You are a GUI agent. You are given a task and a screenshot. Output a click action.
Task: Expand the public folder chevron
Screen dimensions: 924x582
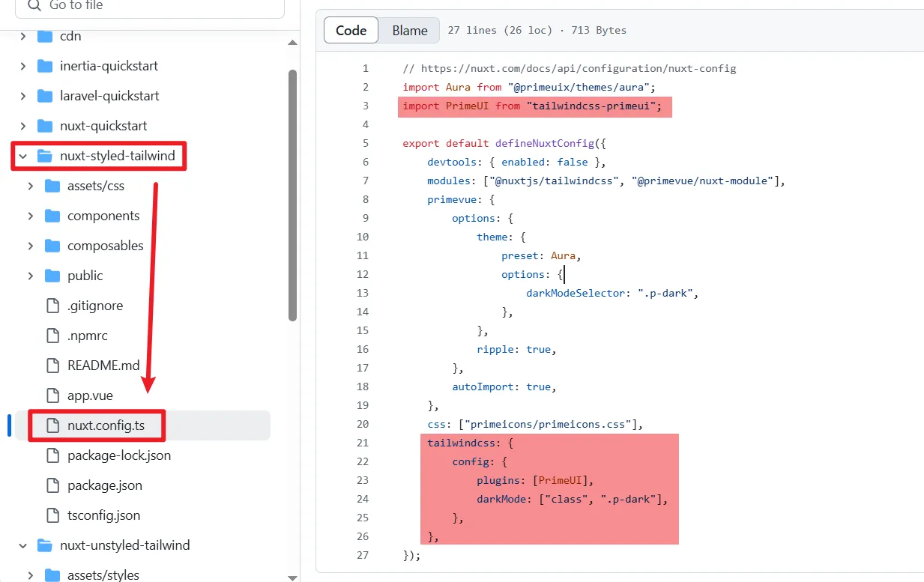click(30, 276)
